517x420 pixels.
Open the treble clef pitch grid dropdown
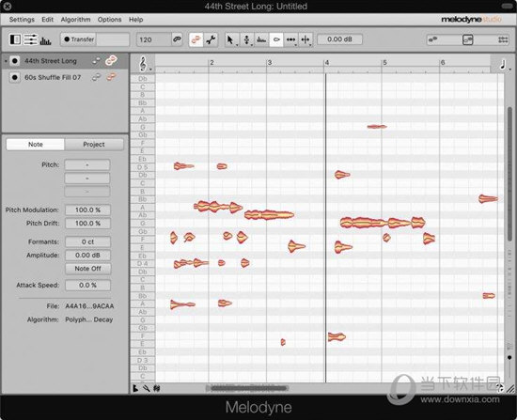coord(144,64)
